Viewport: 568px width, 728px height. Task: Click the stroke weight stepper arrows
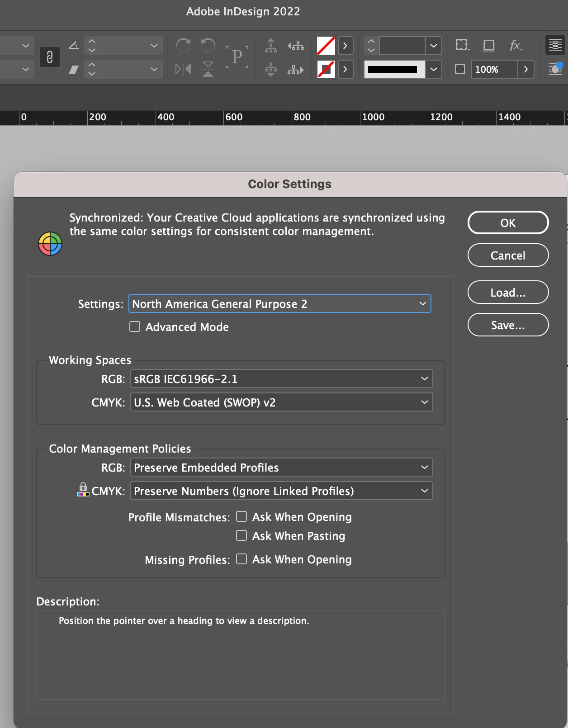(x=371, y=45)
